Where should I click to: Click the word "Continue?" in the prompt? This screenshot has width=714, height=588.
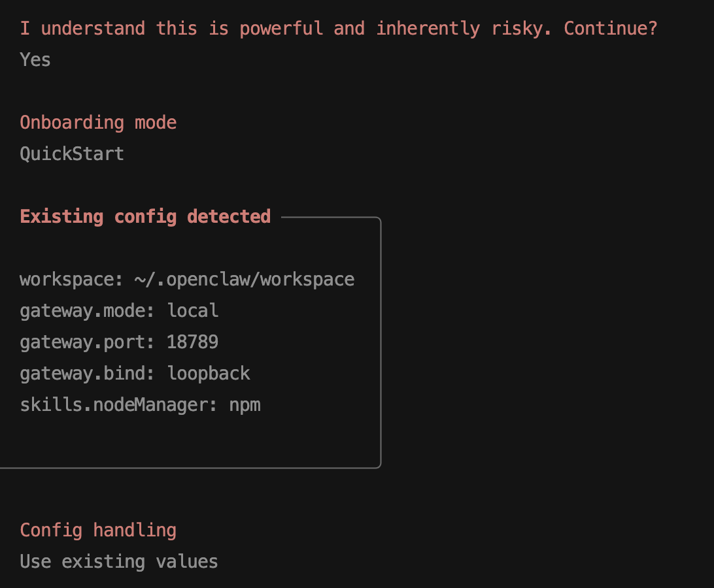pyautogui.click(x=610, y=29)
